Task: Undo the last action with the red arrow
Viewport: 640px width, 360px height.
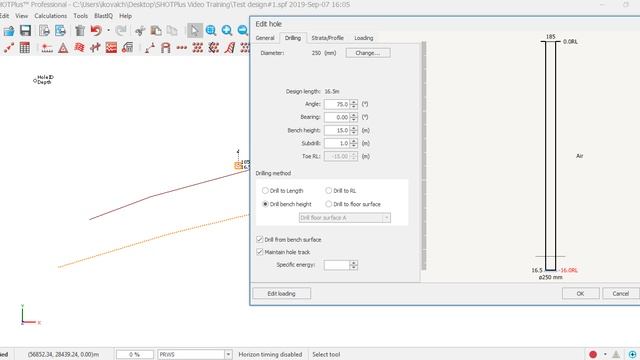Action: [96, 31]
